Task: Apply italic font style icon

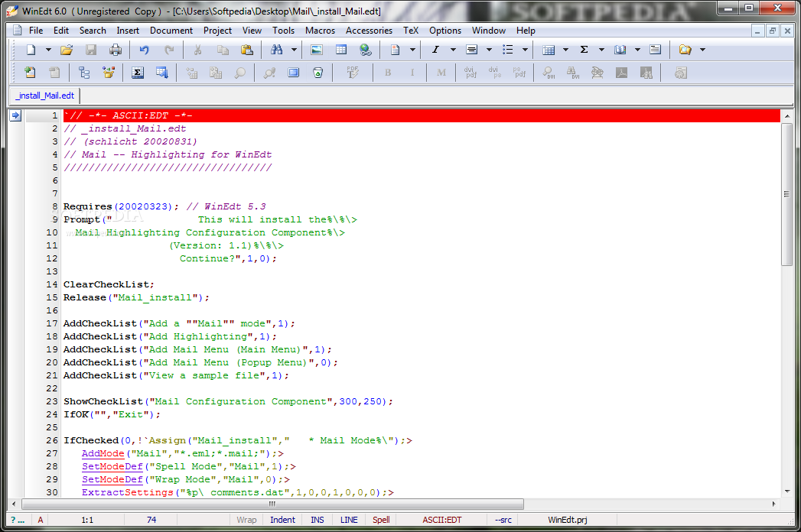Action: pyautogui.click(x=435, y=50)
